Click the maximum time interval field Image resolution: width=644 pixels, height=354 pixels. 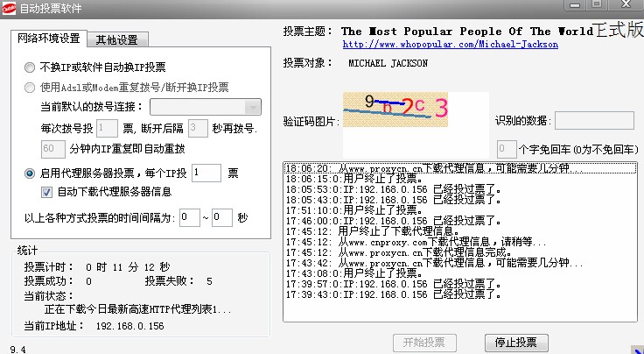tap(221, 217)
